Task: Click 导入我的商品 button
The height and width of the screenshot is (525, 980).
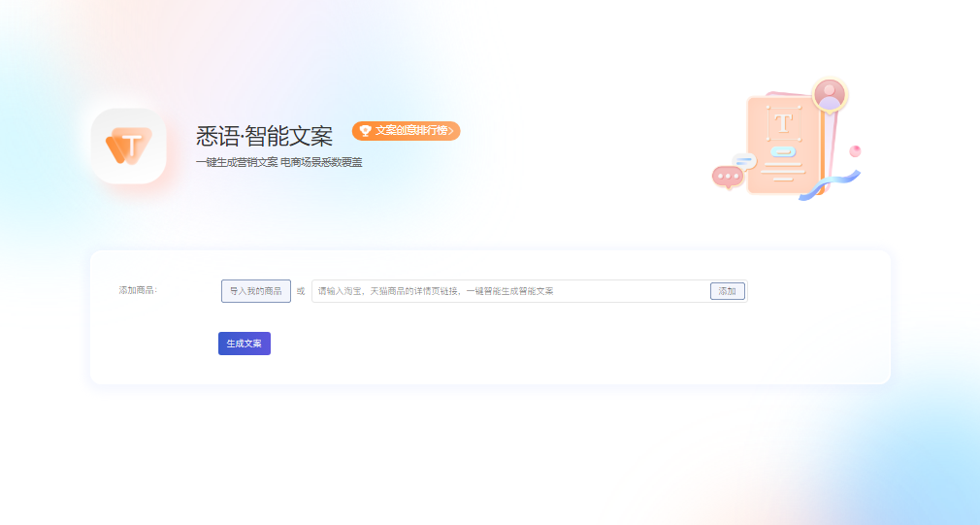Action: point(255,291)
